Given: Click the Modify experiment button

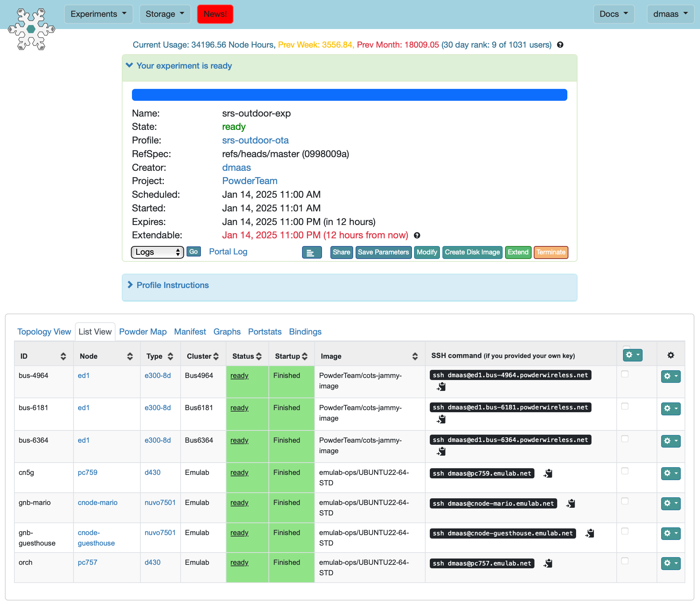Looking at the screenshot, I should (x=426, y=252).
